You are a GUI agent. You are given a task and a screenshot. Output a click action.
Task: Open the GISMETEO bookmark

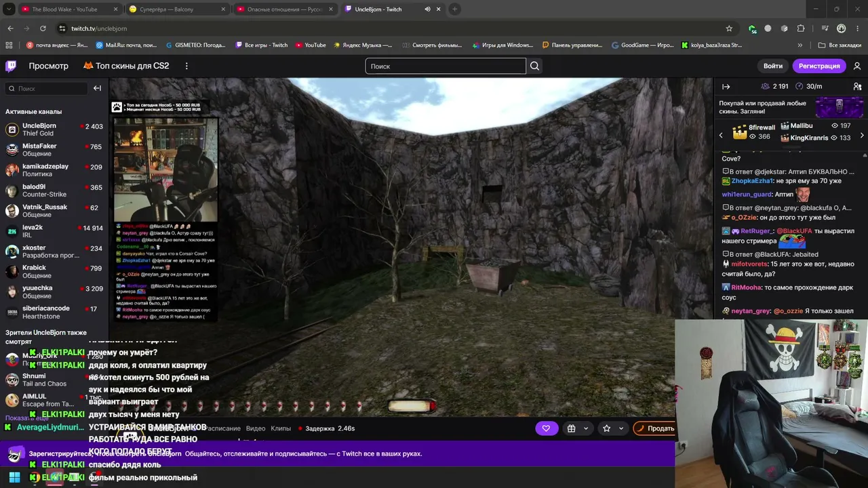click(x=195, y=45)
